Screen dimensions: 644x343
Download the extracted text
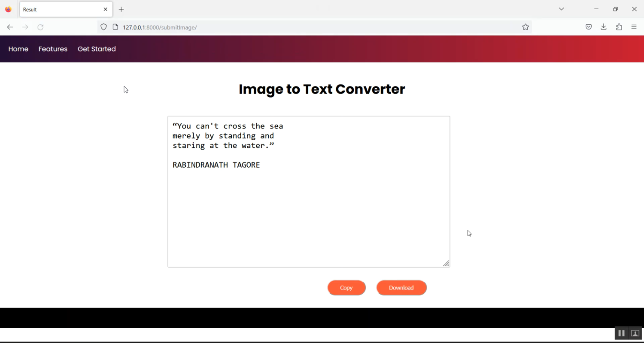(x=401, y=288)
